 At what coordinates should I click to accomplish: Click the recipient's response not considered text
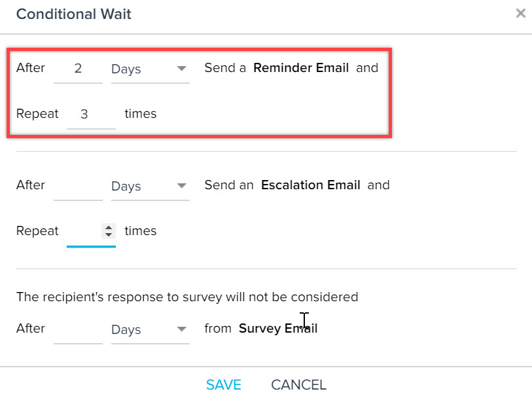[187, 297]
